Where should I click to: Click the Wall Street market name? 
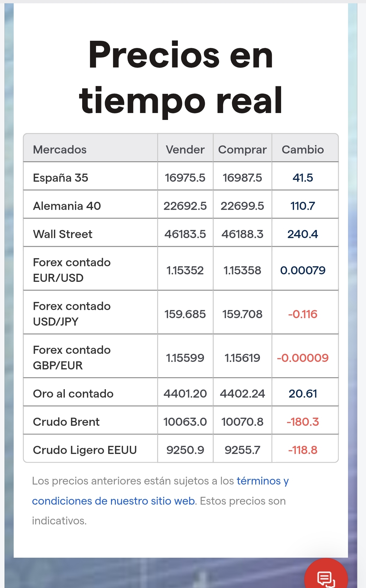point(63,234)
